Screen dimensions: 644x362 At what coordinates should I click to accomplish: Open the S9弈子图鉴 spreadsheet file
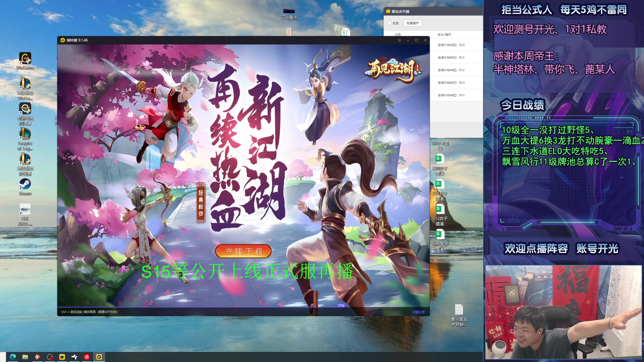coord(440,145)
